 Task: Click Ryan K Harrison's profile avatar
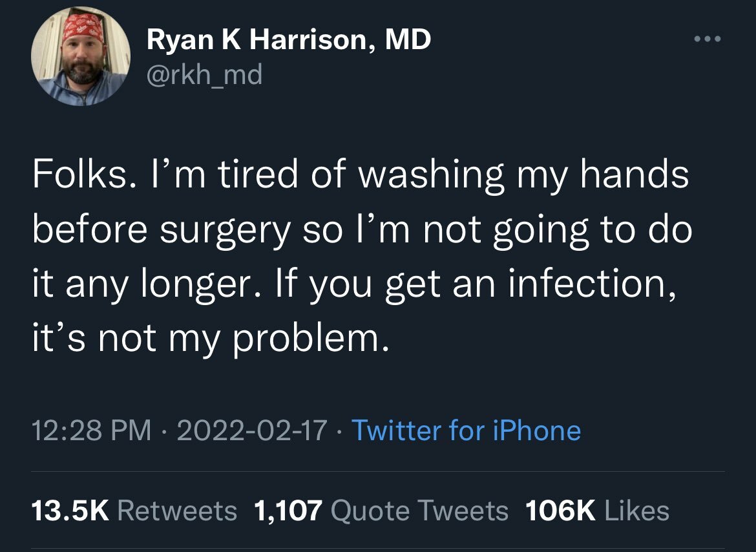click(x=81, y=57)
